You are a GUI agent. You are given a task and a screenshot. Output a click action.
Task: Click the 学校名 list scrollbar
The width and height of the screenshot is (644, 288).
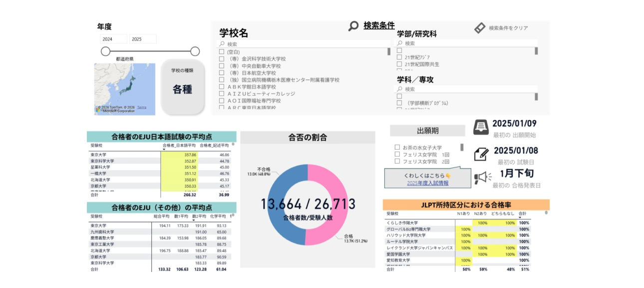[x=389, y=51]
